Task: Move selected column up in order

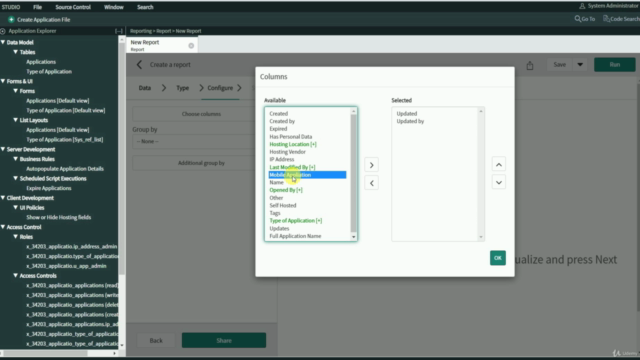Action: click(499, 164)
